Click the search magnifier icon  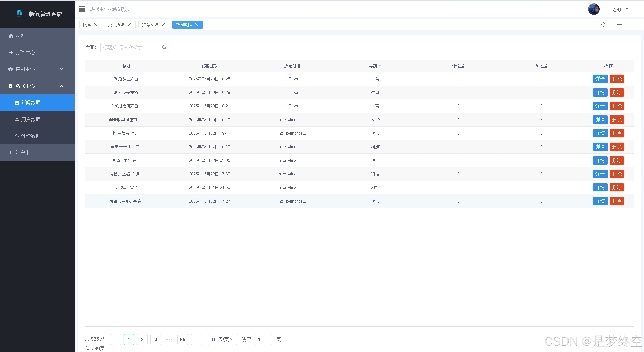click(164, 47)
